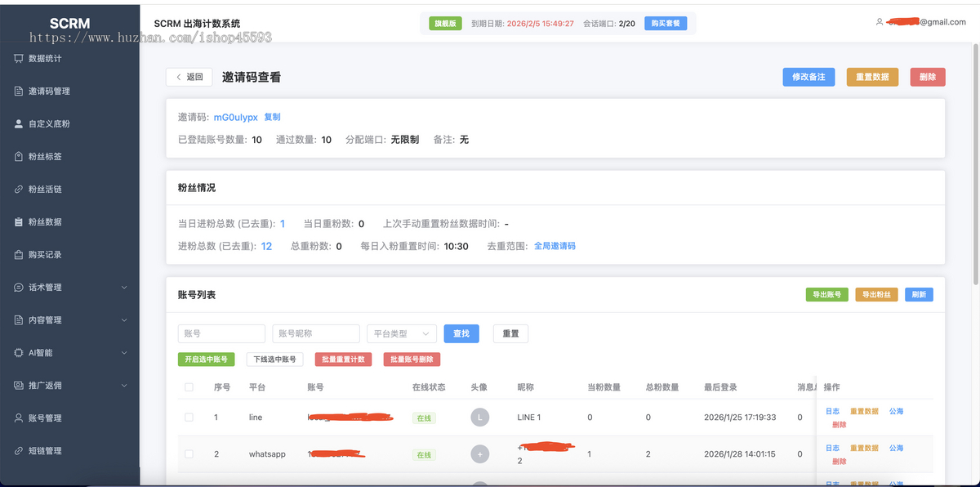
Task: Open 日志 for the line row
Action: pyautogui.click(x=832, y=412)
